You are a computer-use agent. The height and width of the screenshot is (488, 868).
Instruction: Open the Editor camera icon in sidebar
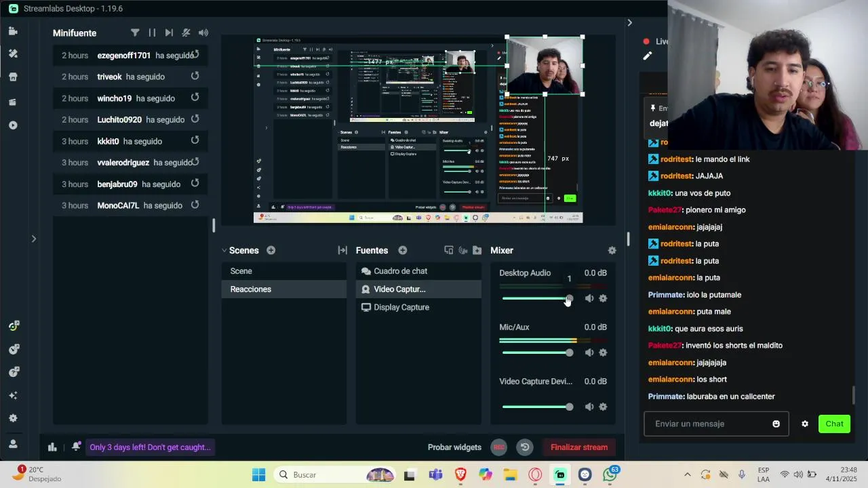13,31
